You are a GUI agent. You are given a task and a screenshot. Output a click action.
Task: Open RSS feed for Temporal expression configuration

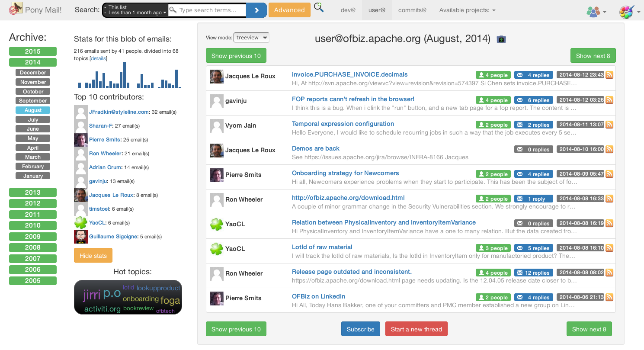609,125
